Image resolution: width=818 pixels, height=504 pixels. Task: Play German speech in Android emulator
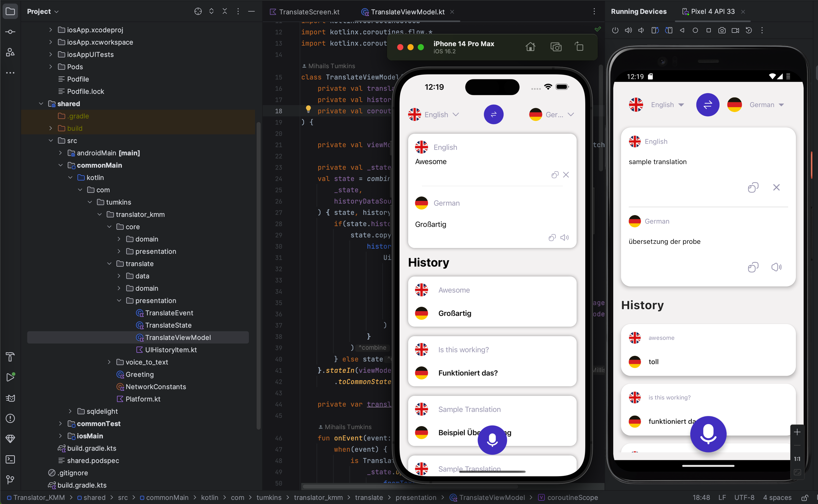pos(776,267)
